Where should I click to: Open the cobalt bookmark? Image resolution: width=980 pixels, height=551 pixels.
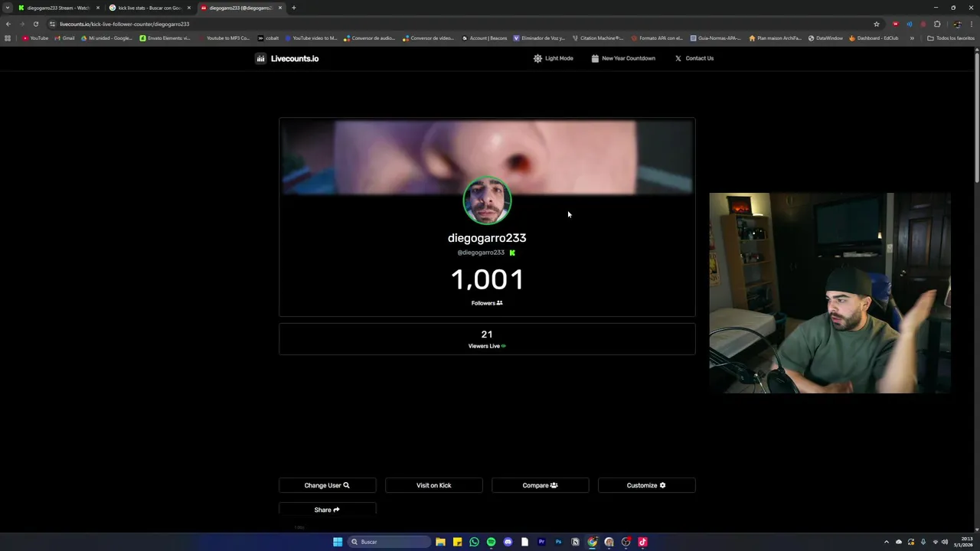(268, 38)
